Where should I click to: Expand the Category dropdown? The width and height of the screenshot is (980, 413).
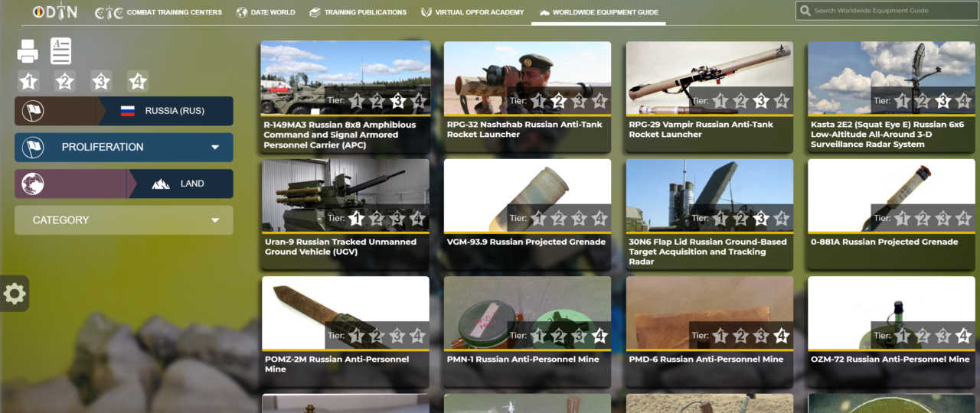[124, 220]
